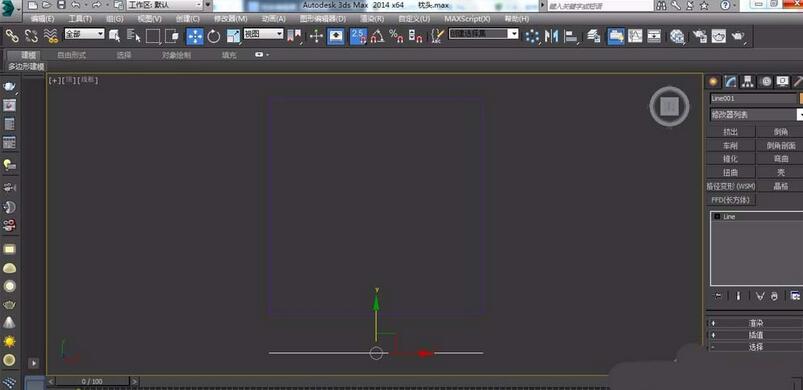803x390 pixels.
Task: Select the Rotate tool in the toolbar
Action: coord(214,36)
